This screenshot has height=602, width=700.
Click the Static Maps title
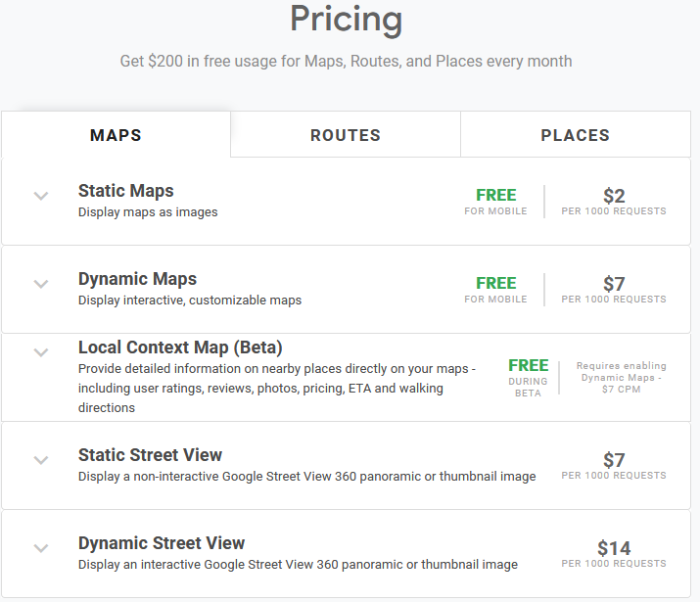coord(126,191)
